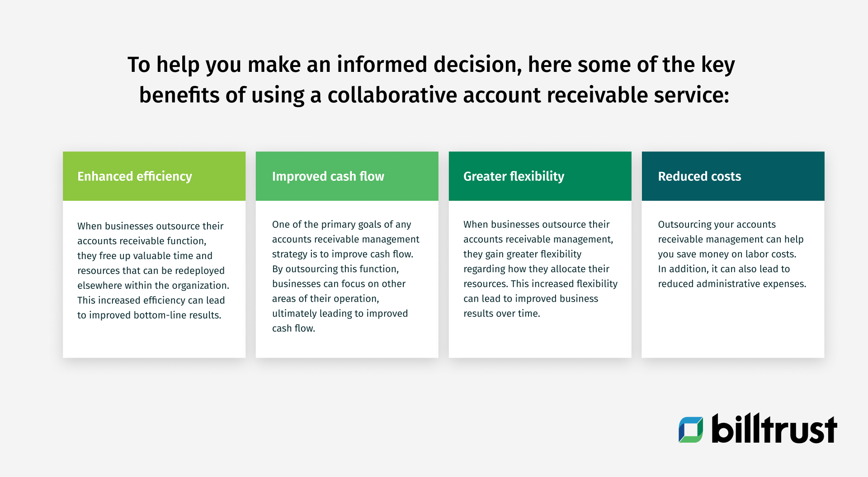Click the billtrust square logo icon
The image size is (868, 477).
click(691, 429)
